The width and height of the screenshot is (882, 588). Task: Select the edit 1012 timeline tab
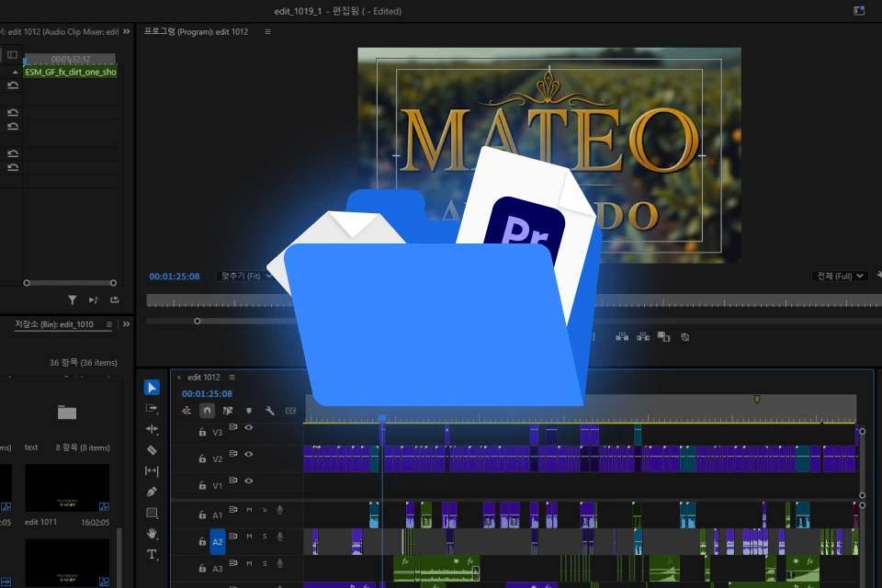click(x=204, y=377)
